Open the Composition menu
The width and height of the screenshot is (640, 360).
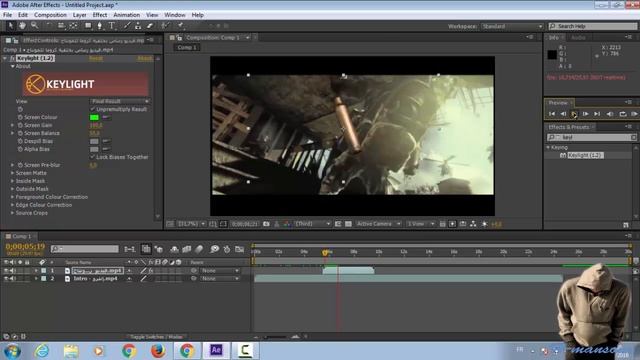click(x=50, y=15)
